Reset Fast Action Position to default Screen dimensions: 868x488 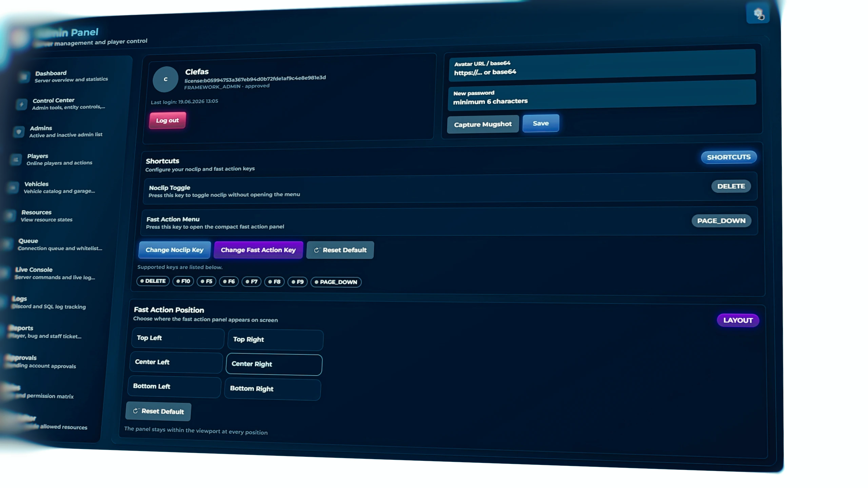pyautogui.click(x=158, y=411)
